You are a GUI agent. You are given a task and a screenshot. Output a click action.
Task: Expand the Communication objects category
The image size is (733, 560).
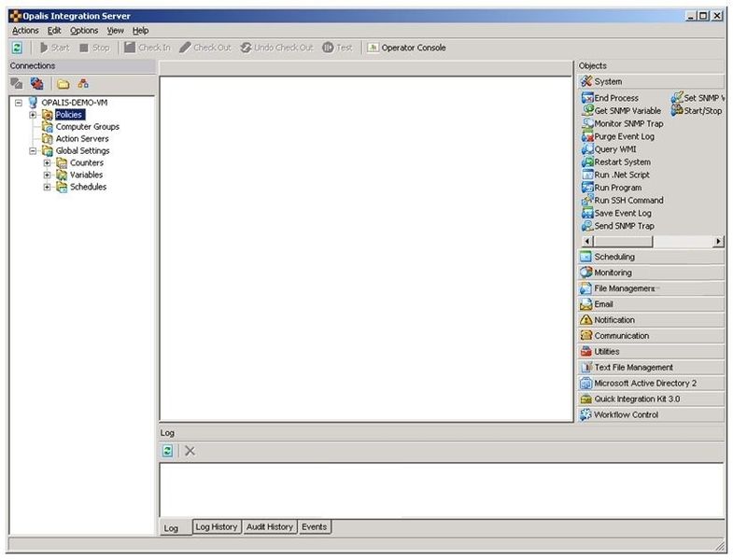[651, 336]
